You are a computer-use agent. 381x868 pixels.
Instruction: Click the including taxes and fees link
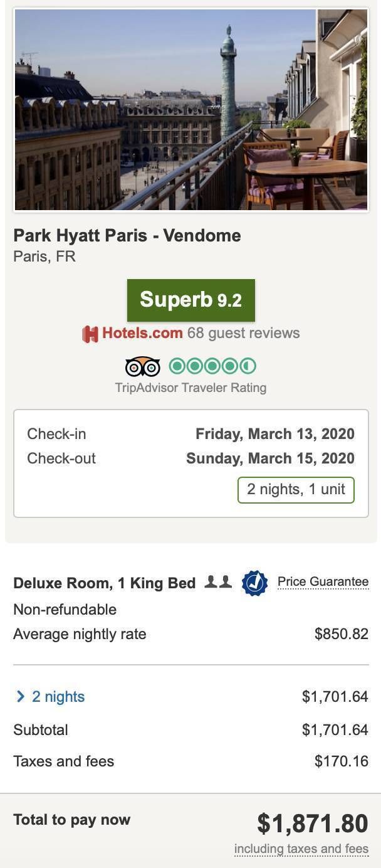301,849
